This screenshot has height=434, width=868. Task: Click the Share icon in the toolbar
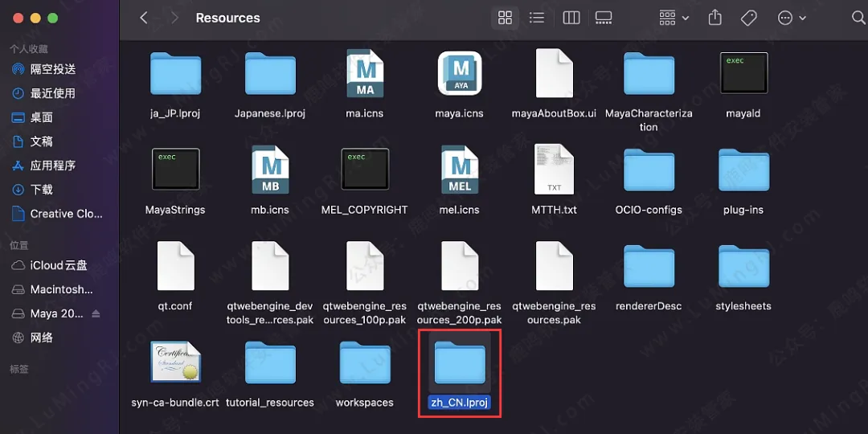715,18
